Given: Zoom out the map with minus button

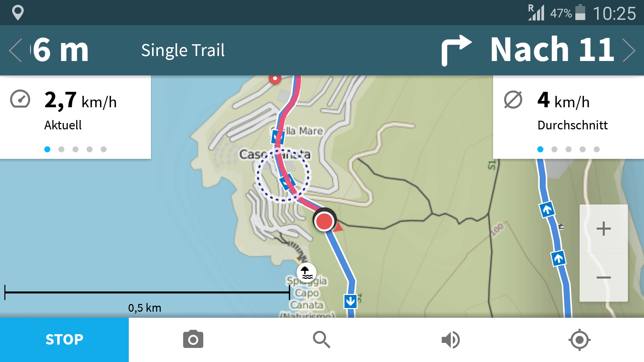Looking at the screenshot, I should tap(603, 277).
